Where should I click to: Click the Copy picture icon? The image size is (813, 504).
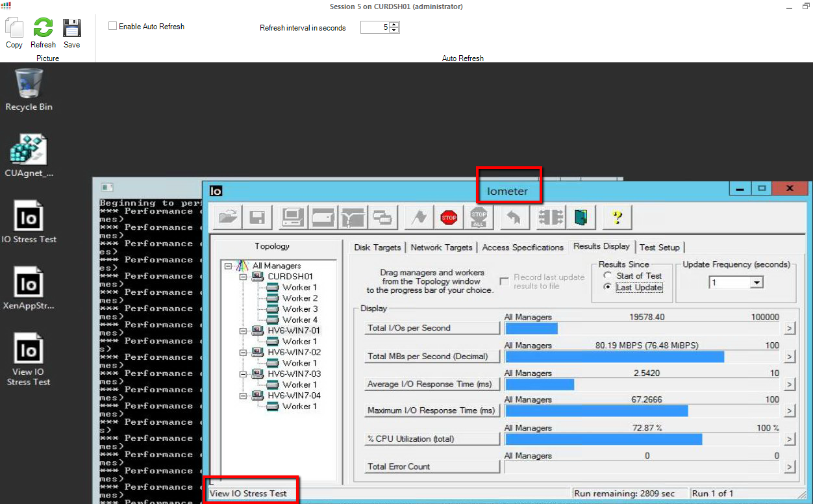pyautogui.click(x=14, y=29)
